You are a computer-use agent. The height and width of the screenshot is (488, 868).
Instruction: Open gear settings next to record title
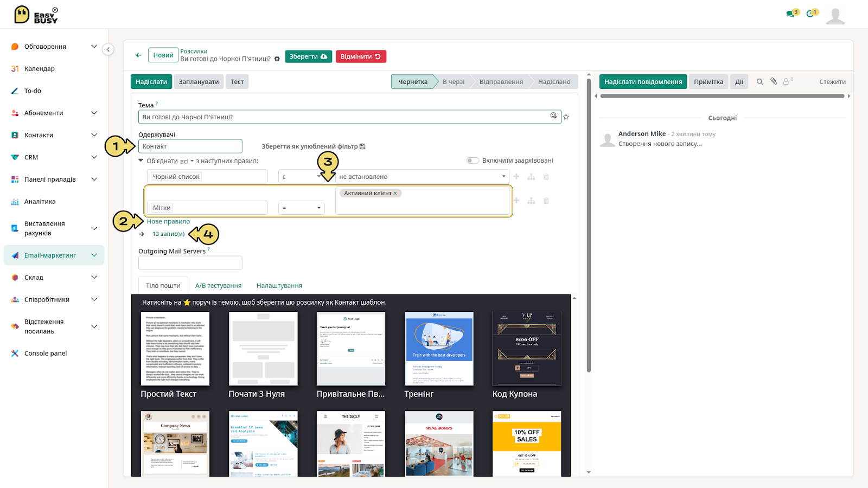coord(277,59)
